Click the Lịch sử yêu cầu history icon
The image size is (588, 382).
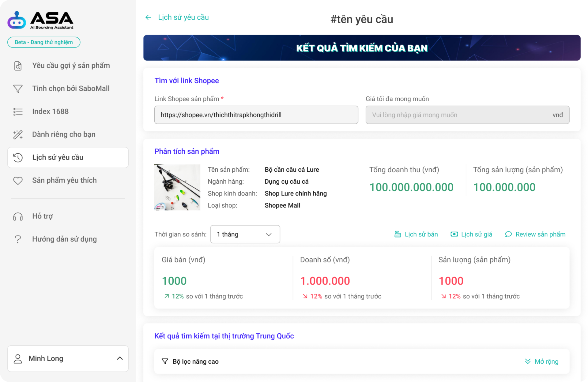(18, 157)
